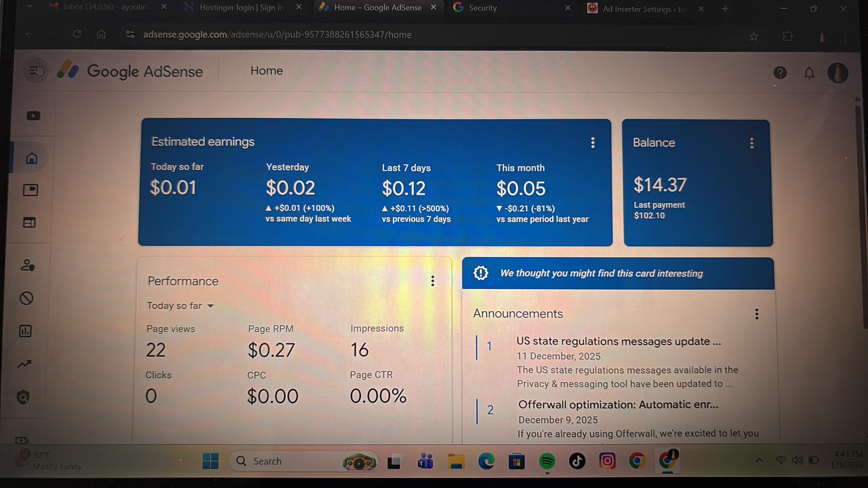
Task: Open the Reports bar chart sidebar icon
Action: [x=25, y=331]
